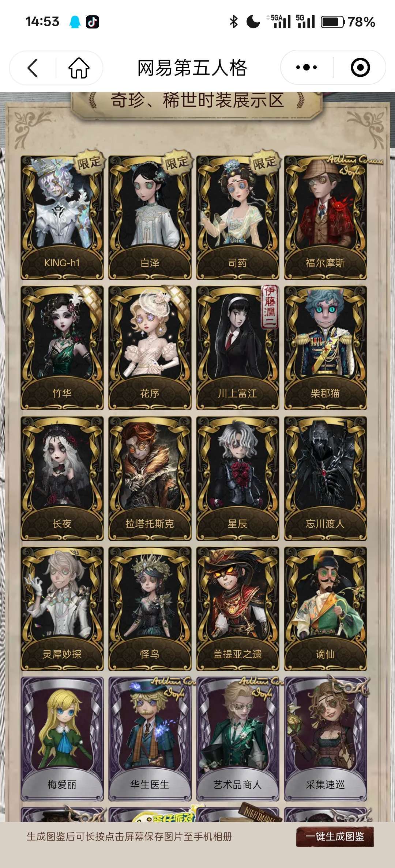Image resolution: width=395 pixels, height=868 pixels.
Task: Select the 忘川渡人 costume card
Action: click(x=326, y=478)
